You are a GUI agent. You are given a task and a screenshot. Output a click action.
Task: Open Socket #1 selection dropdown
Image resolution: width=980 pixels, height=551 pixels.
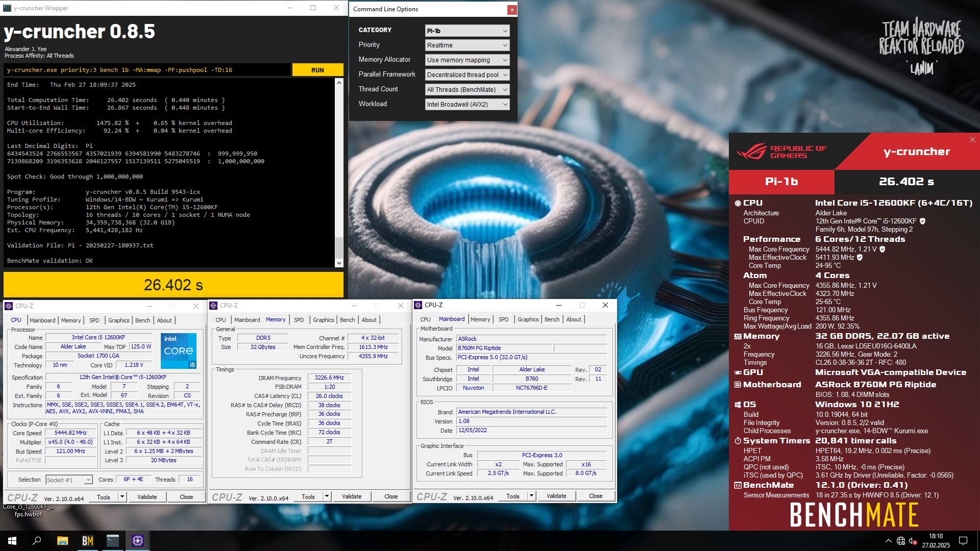pyautogui.click(x=69, y=480)
